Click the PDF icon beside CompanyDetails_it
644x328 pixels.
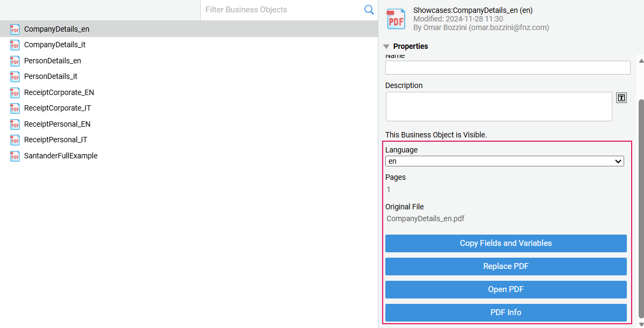point(15,45)
